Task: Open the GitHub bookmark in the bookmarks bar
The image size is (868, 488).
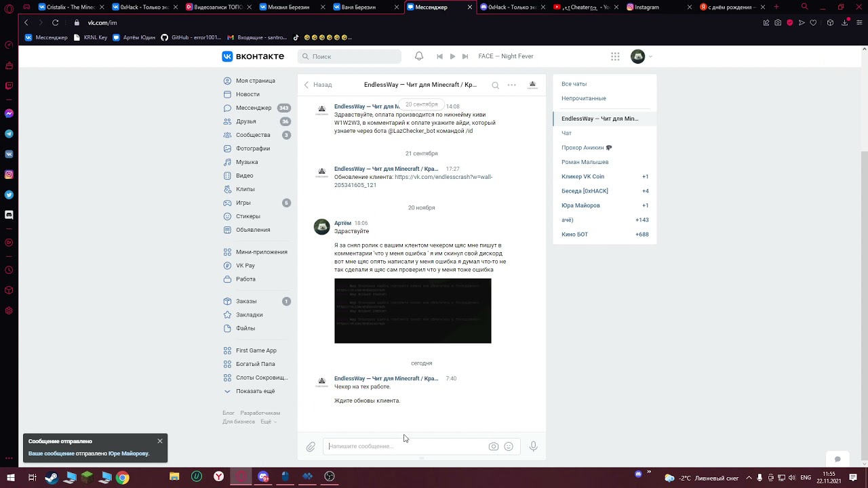Action: pos(191,37)
